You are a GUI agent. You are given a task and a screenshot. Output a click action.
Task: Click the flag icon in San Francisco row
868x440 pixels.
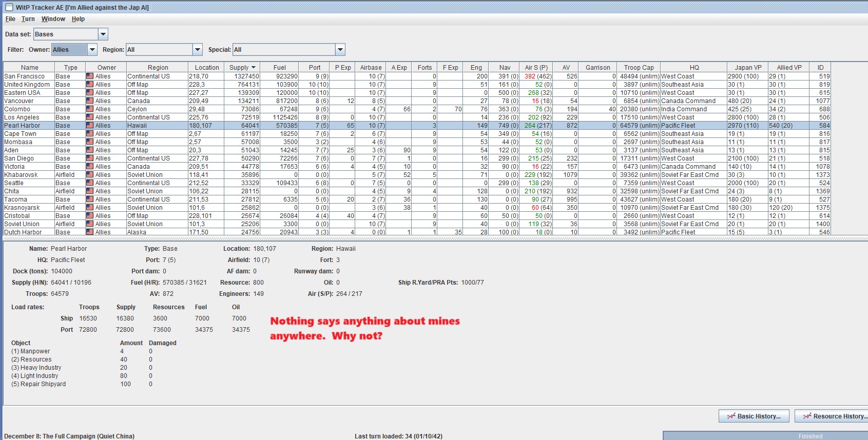point(90,76)
